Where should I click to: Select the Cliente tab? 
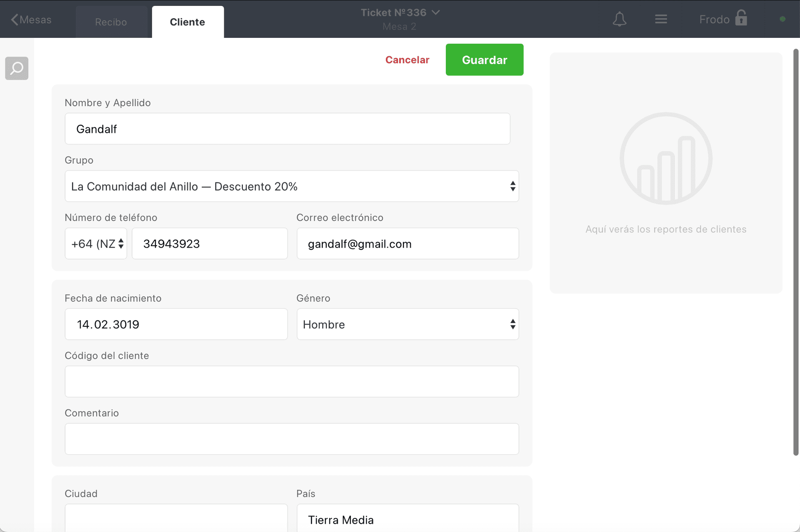click(x=187, y=22)
